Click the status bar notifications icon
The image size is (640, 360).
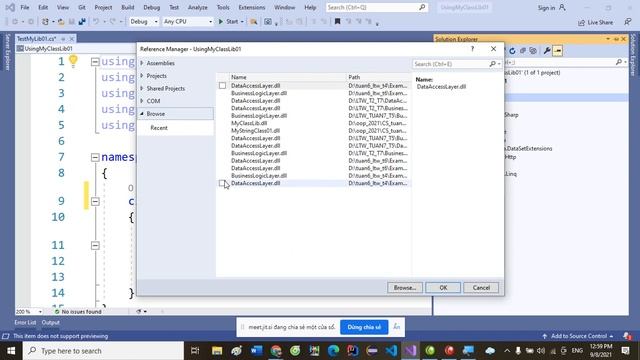(x=627, y=336)
